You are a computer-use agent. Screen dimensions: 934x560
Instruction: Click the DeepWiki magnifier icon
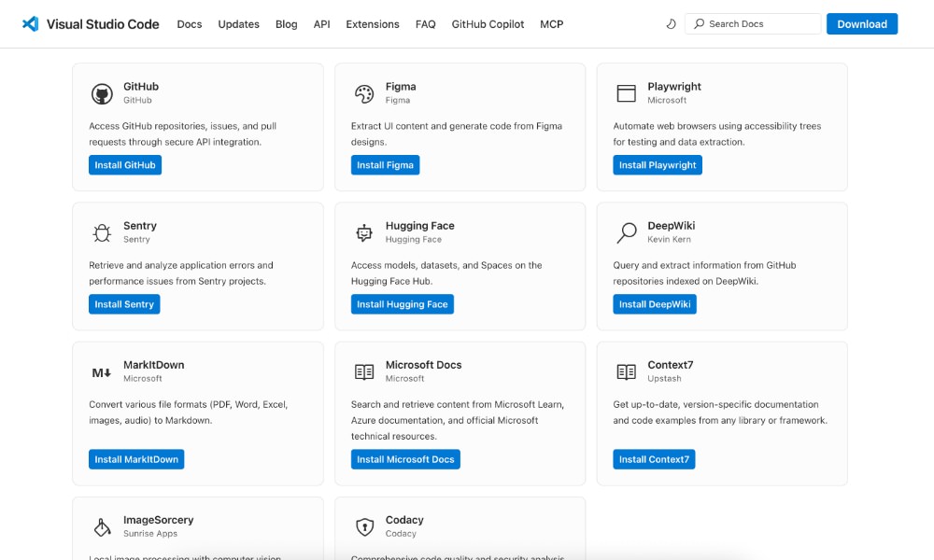coord(627,231)
